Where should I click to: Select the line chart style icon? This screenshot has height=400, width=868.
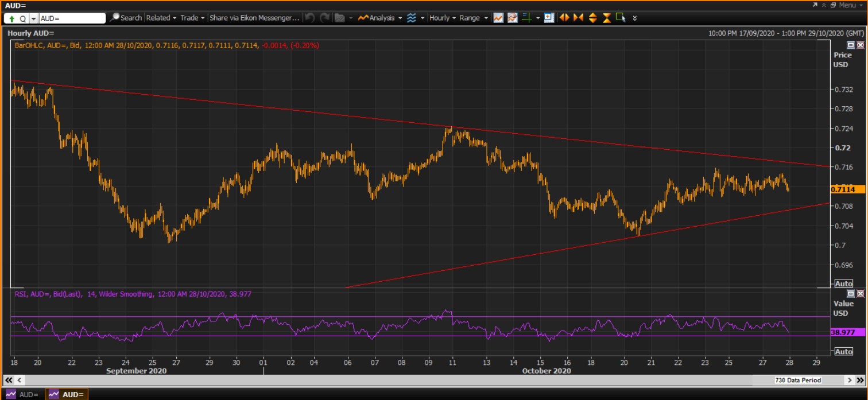498,18
